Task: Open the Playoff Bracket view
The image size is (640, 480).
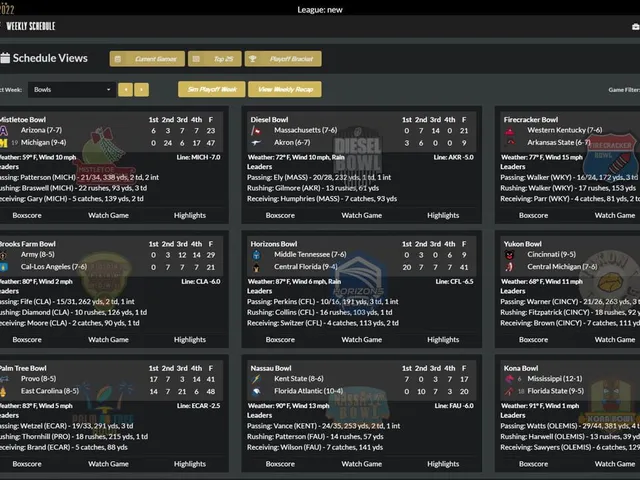Action: coord(283,59)
